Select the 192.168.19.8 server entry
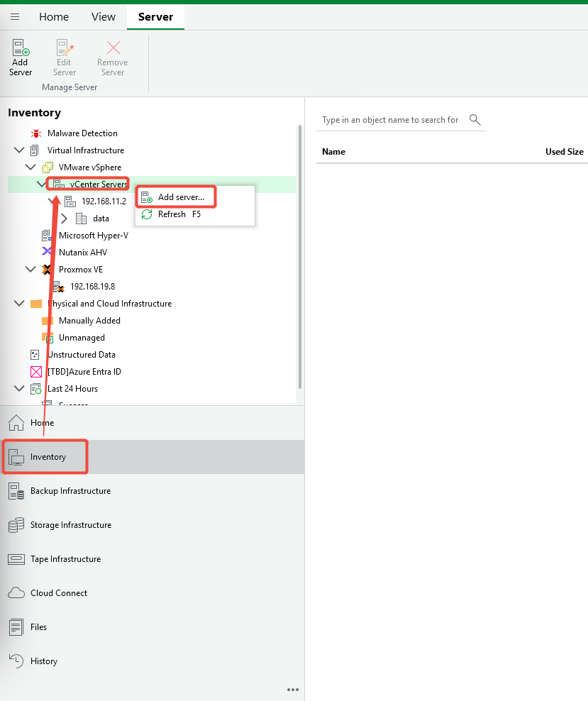The image size is (588, 701). point(92,286)
